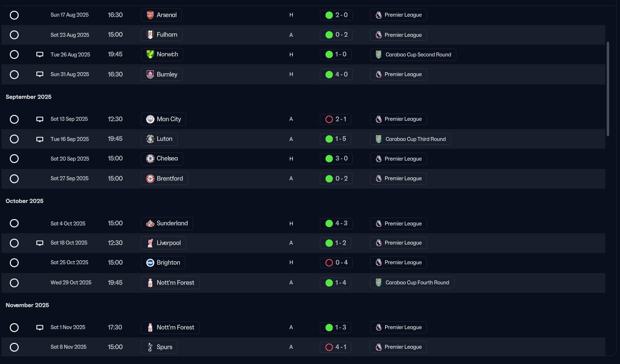
Task: Click the vertical scrollbar thumb
Action: click(608, 89)
